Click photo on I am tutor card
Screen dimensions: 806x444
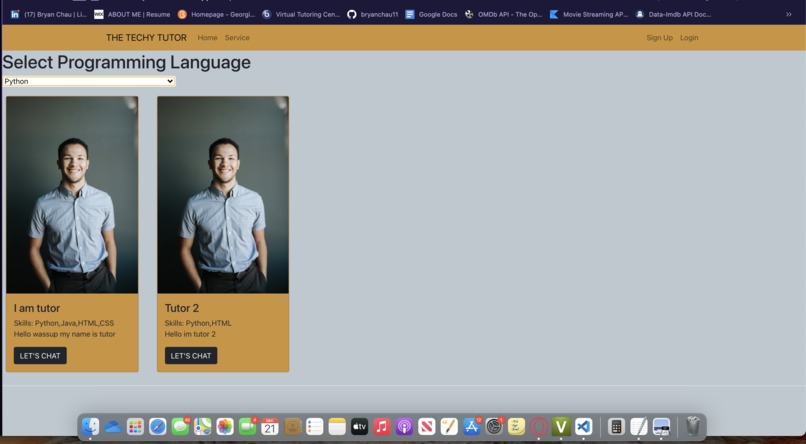(x=72, y=195)
